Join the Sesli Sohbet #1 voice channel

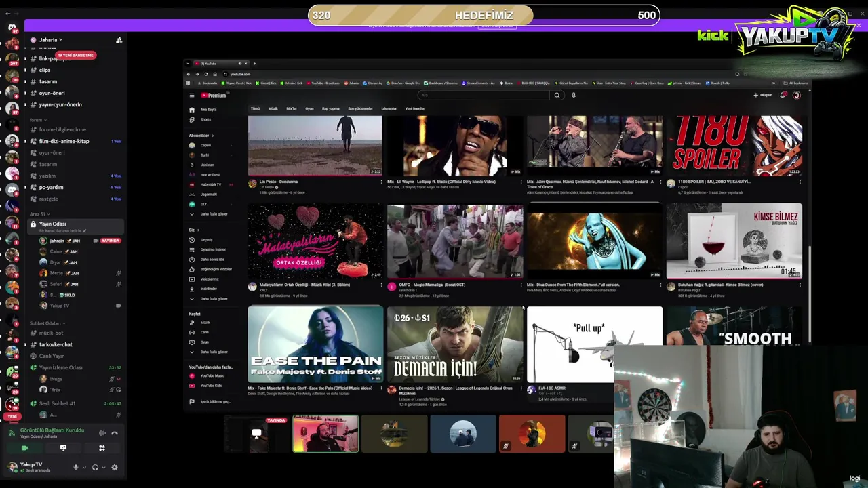tap(57, 403)
